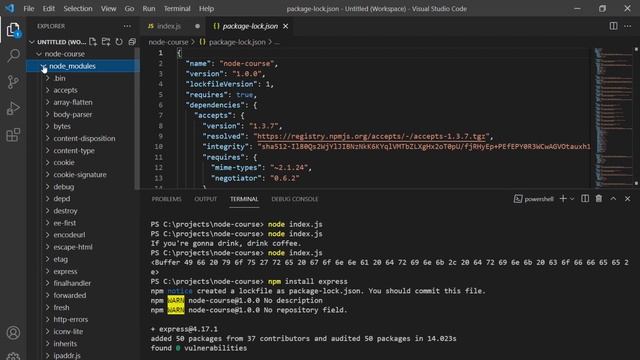Image resolution: width=640 pixels, height=360 pixels.
Task: Open the Manage gear icon
Action: 13,356
